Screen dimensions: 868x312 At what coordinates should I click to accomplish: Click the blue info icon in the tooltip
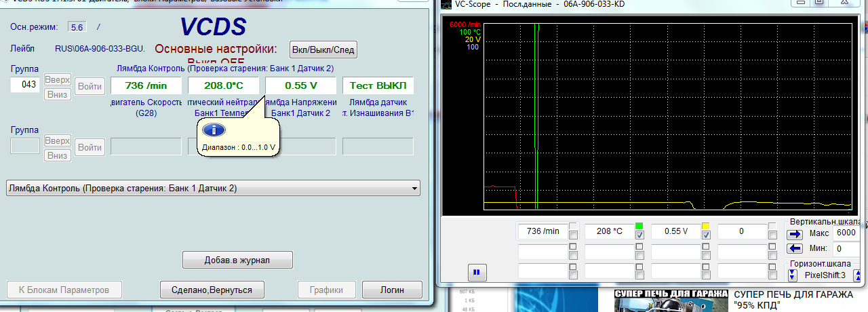click(x=214, y=130)
